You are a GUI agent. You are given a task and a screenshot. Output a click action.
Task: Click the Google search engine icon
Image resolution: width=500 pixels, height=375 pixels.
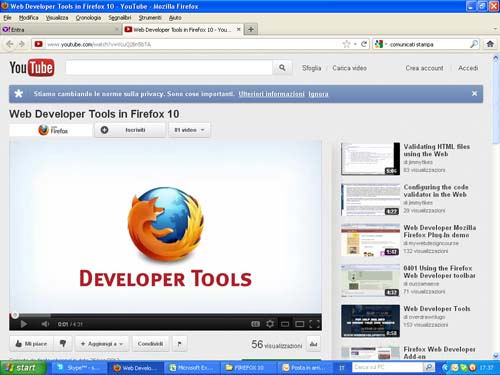[378, 44]
